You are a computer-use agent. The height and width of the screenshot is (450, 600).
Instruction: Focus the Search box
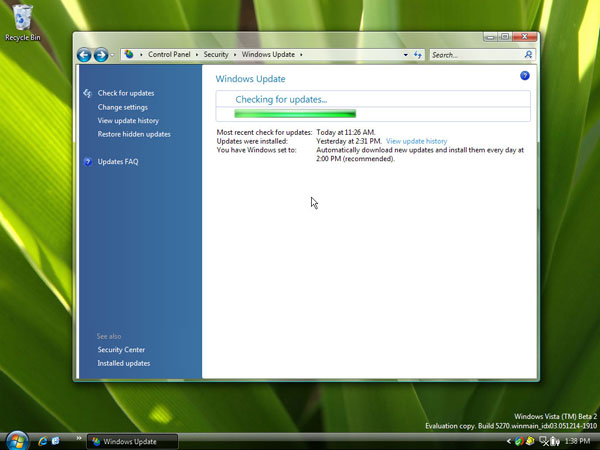(x=482, y=55)
